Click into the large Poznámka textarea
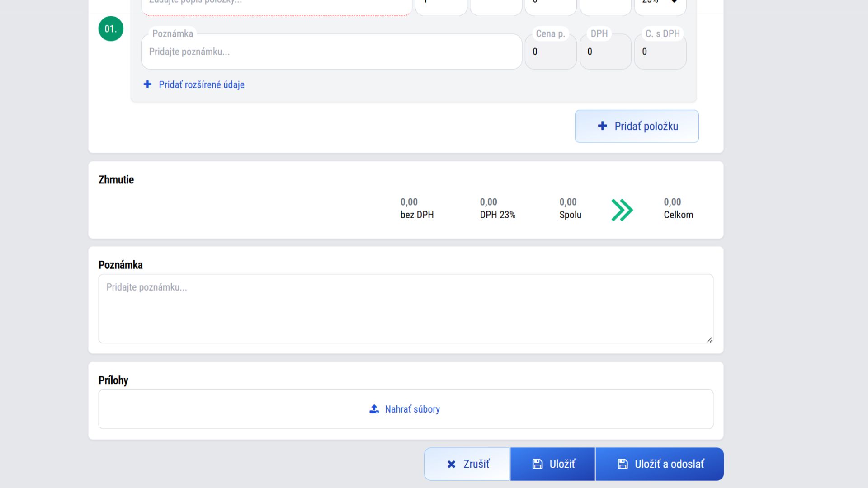Viewport: 868px width, 488px height. click(406, 309)
